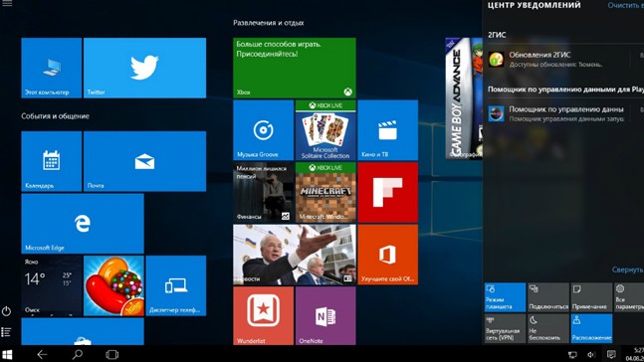Open the Календарь tile
The image size is (644, 362).
52,161
